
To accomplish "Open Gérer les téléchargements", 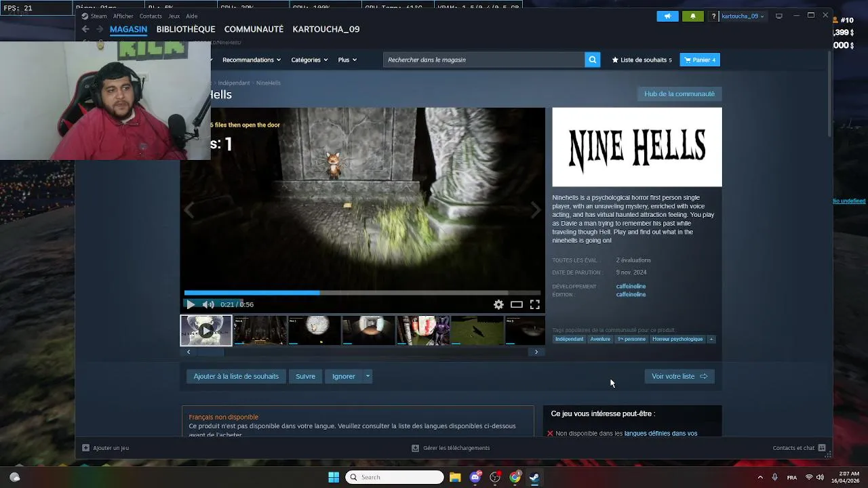I will click(x=451, y=448).
